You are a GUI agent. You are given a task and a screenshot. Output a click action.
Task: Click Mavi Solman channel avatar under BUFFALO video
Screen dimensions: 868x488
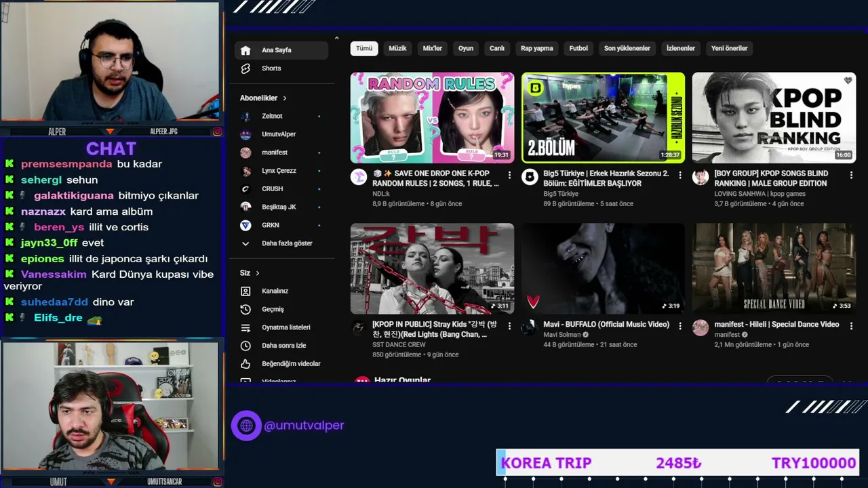[x=529, y=328]
